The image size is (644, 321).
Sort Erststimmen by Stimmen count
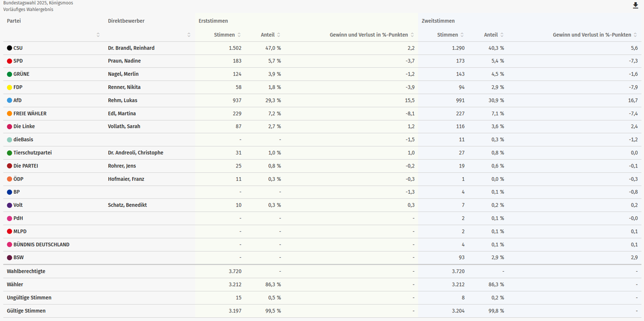click(x=239, y=35)
